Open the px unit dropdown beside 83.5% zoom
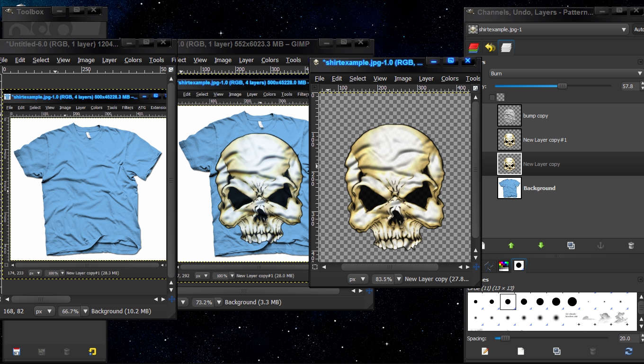644x364 pixels. (358, 279)
